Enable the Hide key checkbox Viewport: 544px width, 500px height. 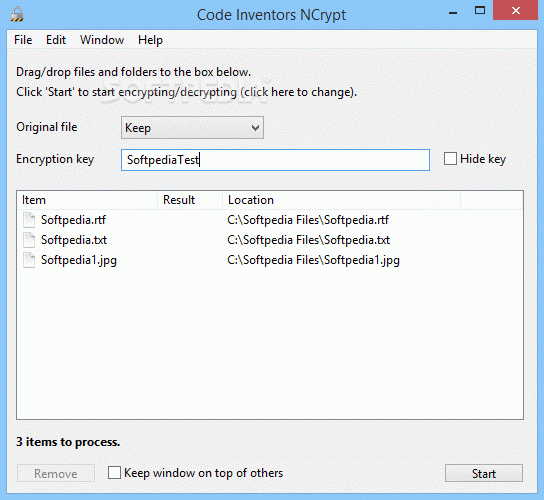click(x=450, y=159)
